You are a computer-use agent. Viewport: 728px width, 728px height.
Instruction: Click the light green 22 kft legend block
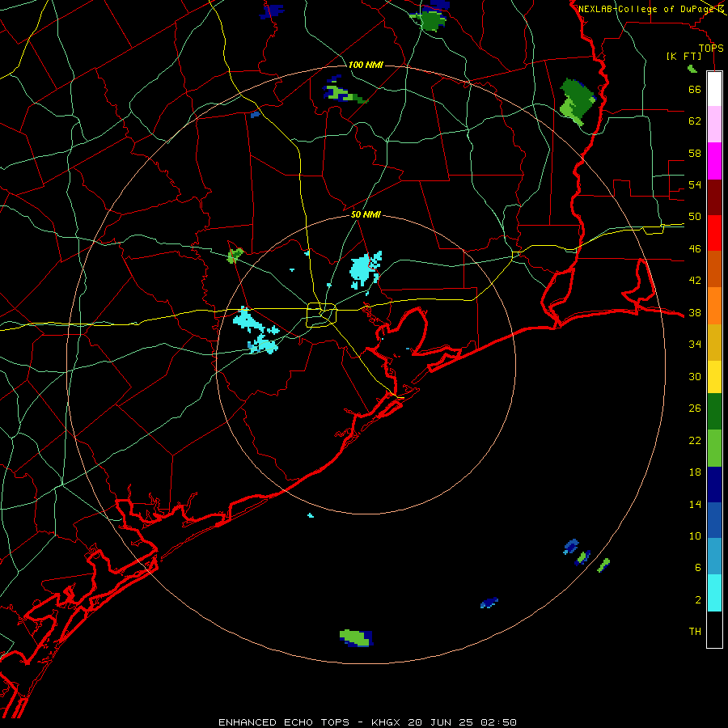714,448
